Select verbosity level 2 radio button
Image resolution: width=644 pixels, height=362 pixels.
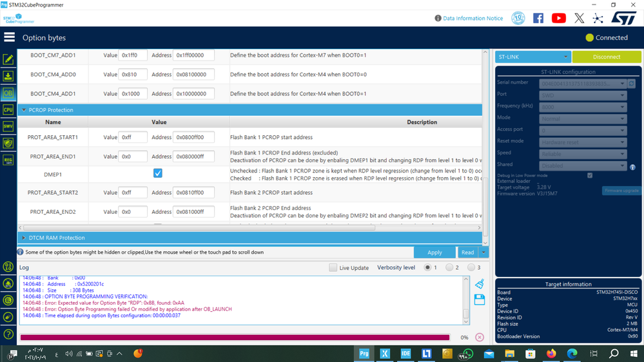(x=449, y=267)
